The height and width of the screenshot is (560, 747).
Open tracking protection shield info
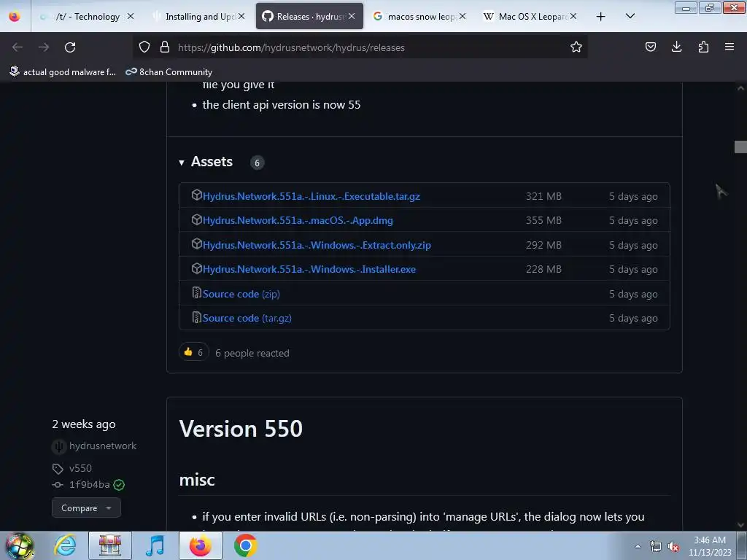(144, 47)
